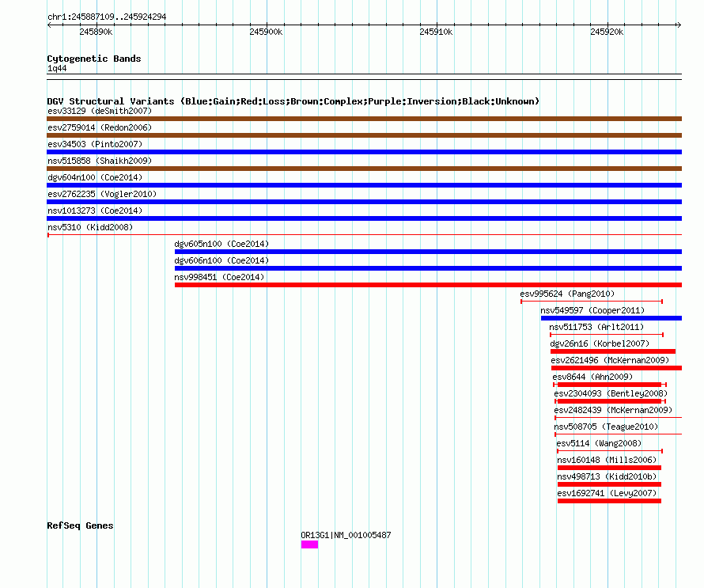Screen dimensions: 704x588
Task: Open esv2621496 (McKernan2009) label
Action: point(610,360)
